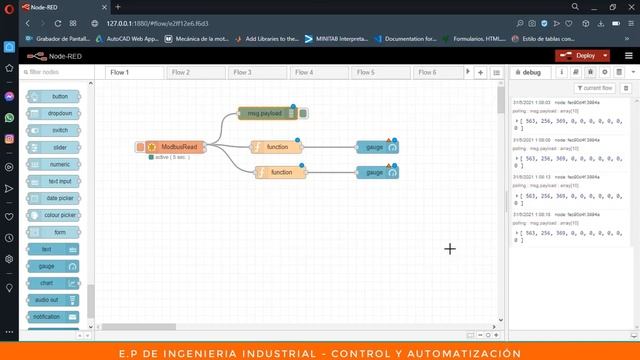Select the upper function node
640x360 pixels.
(x=277, y=147)
